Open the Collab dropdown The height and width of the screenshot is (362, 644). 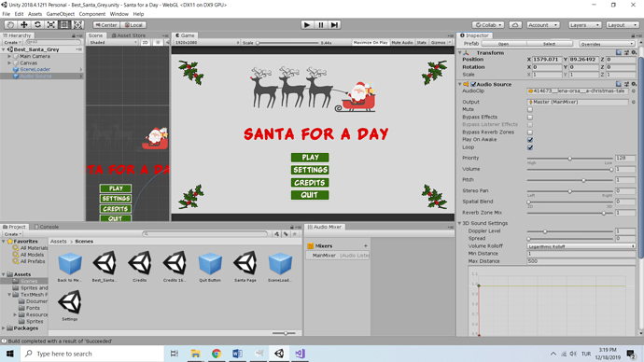[487, 25]
